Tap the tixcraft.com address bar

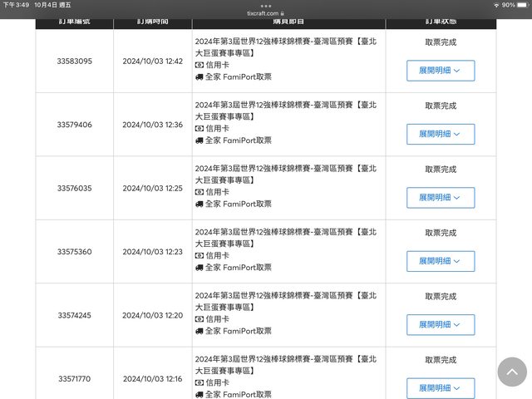264,14
